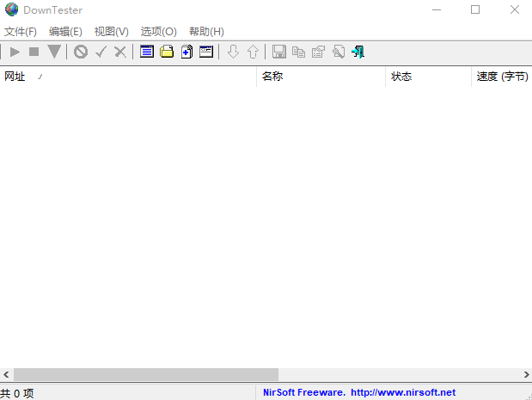Click the add new URL page icon
This screenshot has width=532, height=400.
(x=187, y=52)
